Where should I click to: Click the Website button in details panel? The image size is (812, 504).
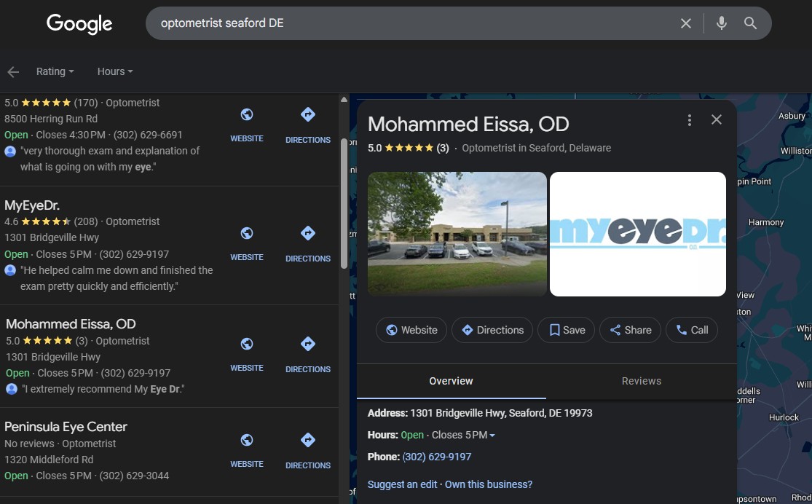pos(411,330)
